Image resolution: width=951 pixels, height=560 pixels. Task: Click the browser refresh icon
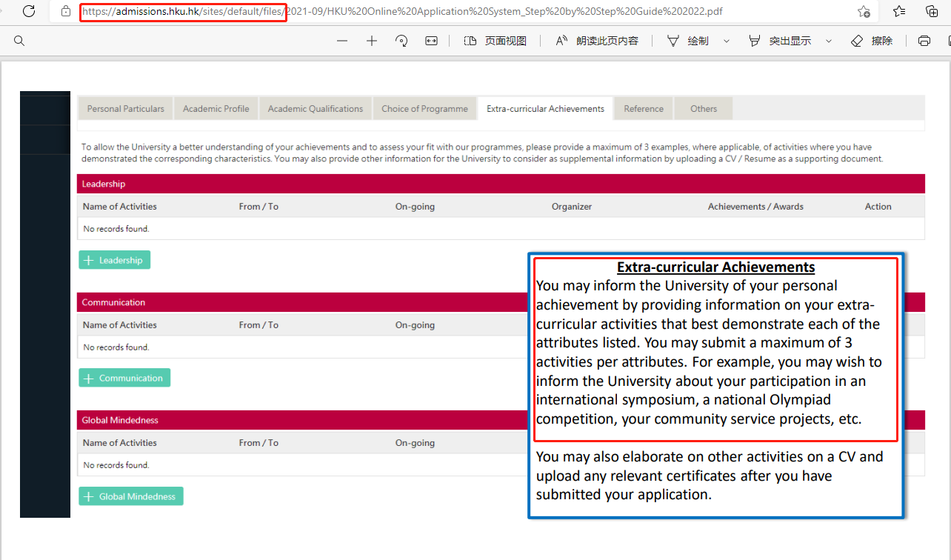pyautogui.click(x=29, y=11)
